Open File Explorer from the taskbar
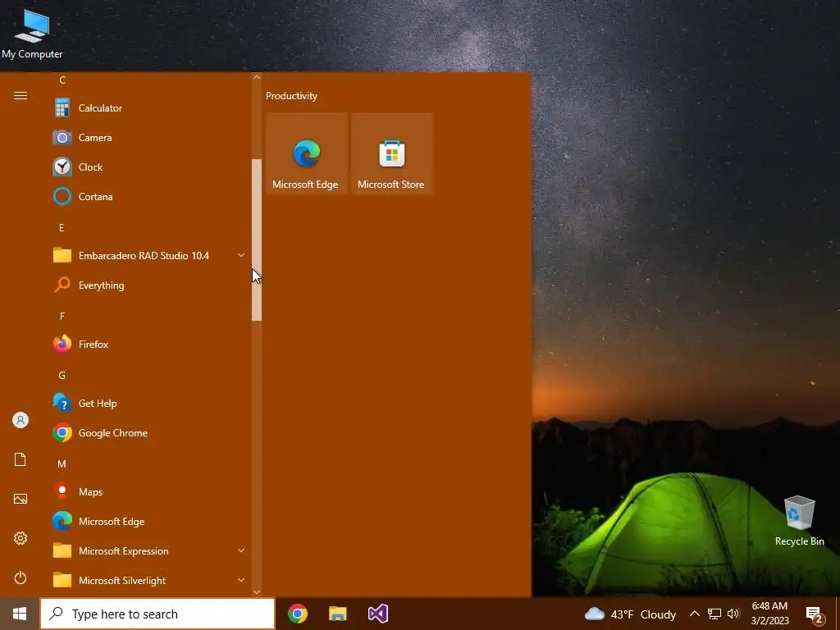Viewport: 840px width, 630px height. (337, 614)
